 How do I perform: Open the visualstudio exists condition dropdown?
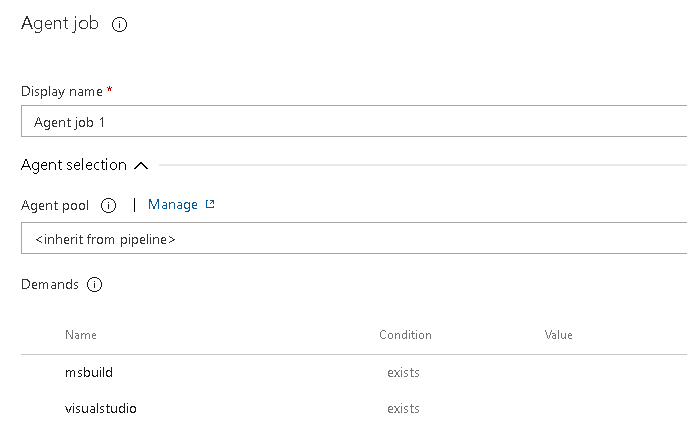pos(404,408)
